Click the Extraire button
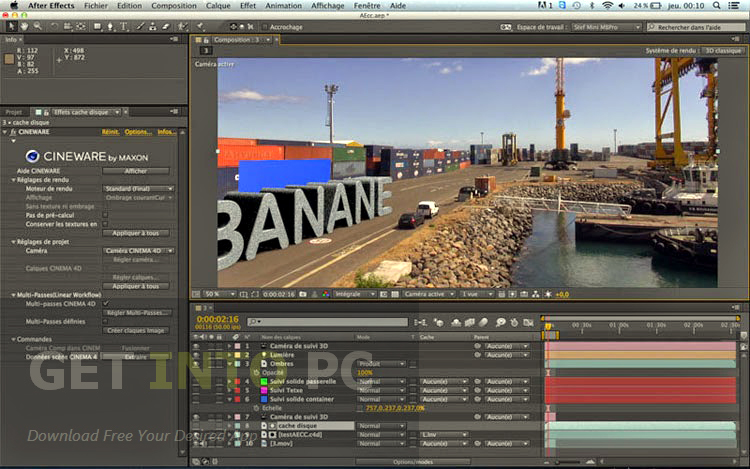 [x=136, y=357]
